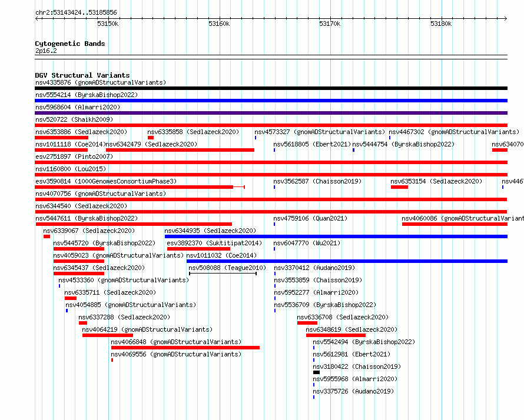
Task: Click the esv2751897 Pinto2007 label
Action: pos(74,156)
